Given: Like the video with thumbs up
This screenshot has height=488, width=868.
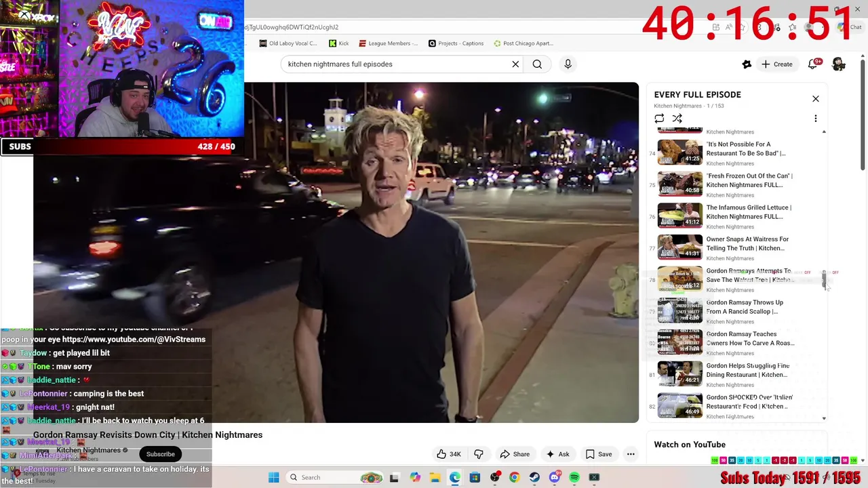Looking at the screenshot, I should tap(449, 454).
